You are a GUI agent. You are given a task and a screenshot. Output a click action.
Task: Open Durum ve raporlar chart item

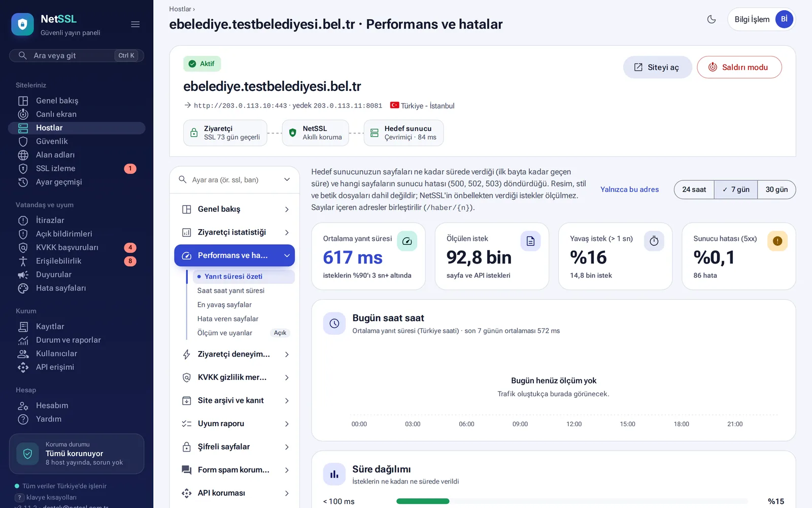coord(77,340)
